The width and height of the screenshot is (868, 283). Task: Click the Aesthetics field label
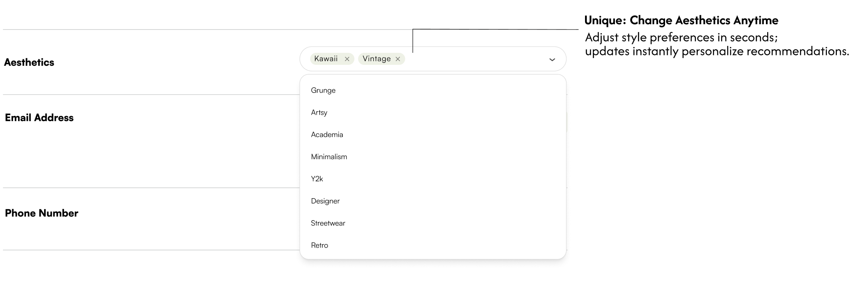coord(29,62)
